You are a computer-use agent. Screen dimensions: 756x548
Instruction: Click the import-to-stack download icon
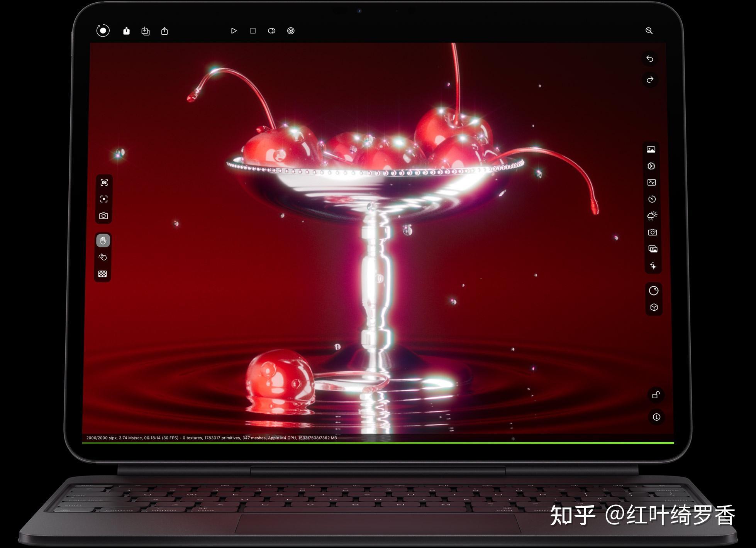point(145,31)
